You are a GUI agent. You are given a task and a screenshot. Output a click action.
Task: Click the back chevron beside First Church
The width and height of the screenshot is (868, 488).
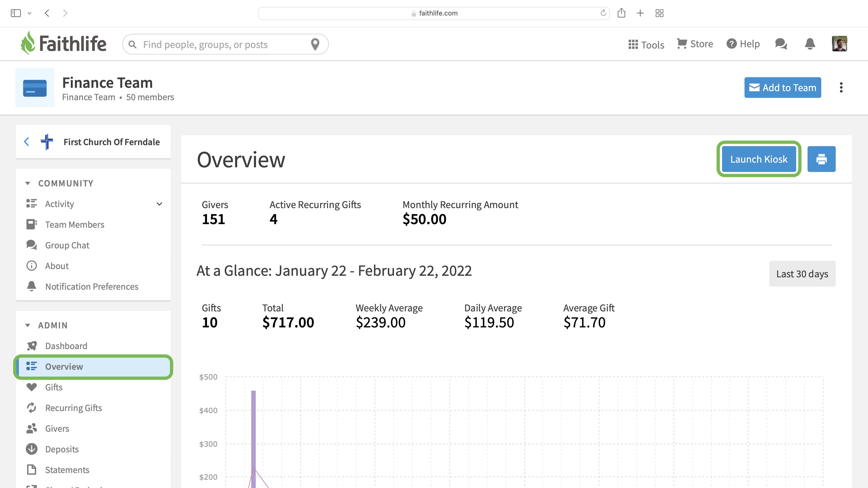point(26,142)
